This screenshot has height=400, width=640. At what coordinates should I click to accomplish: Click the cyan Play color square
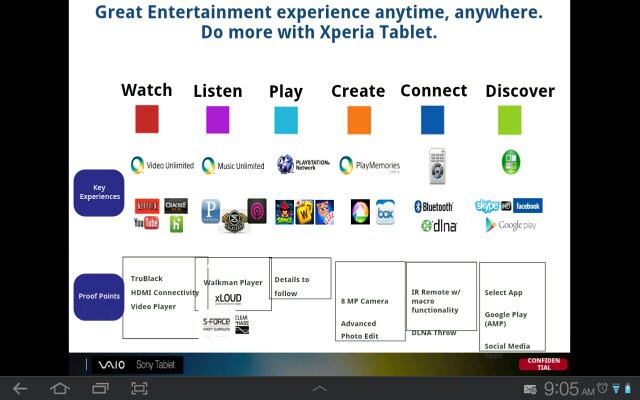pyautogui.click(x=286, y=120)
